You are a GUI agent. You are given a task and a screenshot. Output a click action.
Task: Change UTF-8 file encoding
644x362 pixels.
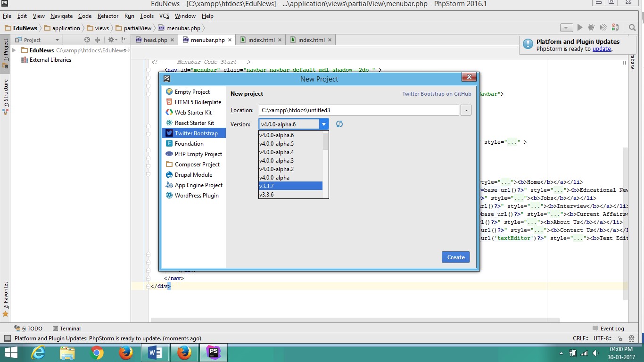[x=603, y=338]
